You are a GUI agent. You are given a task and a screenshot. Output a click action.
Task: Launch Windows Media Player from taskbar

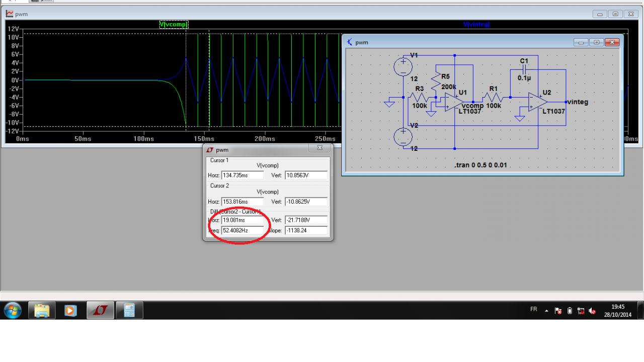coord(71,310)
